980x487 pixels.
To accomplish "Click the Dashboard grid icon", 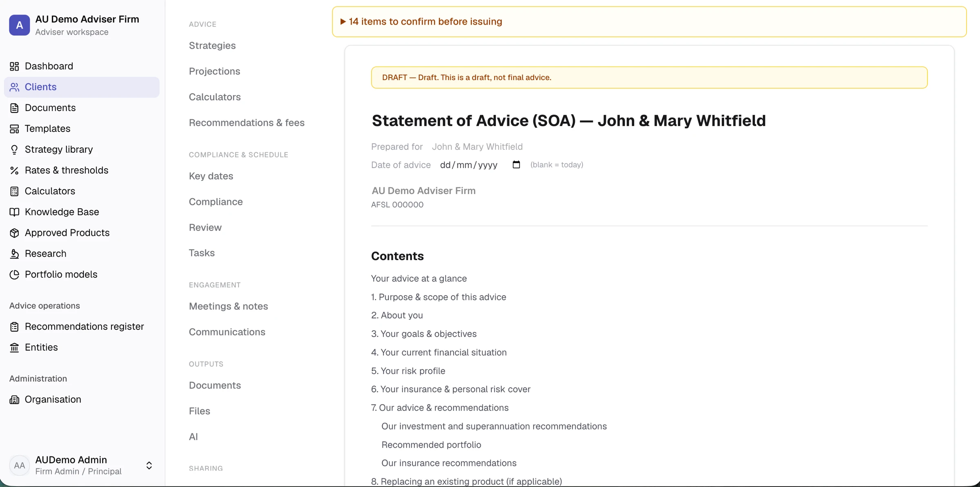I will coord(14,66).
